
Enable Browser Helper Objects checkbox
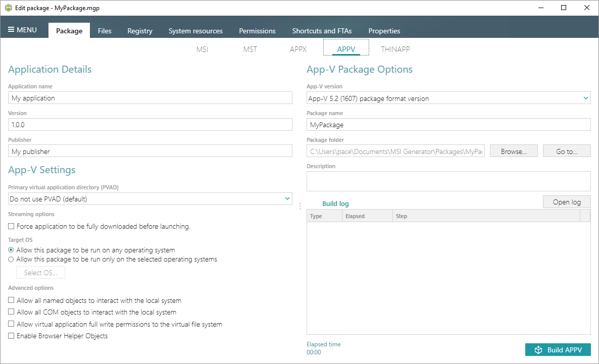(12, 336)
